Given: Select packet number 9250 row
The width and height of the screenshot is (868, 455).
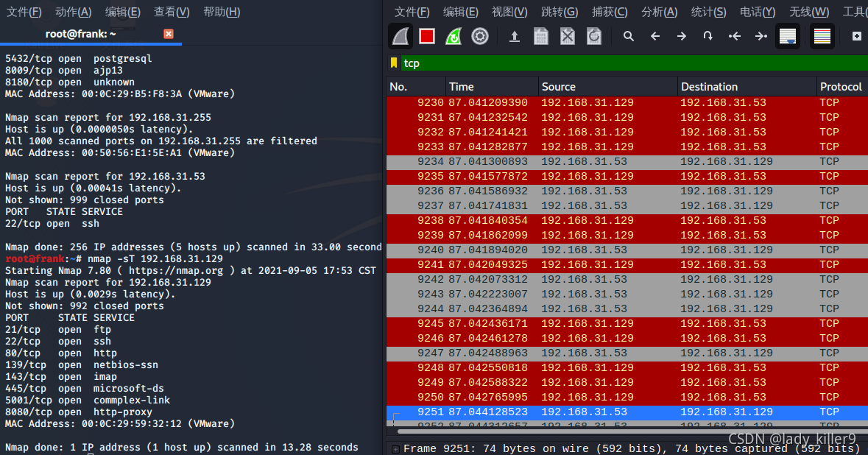Looking at the screenshot, I should click(x=627, y=398).
